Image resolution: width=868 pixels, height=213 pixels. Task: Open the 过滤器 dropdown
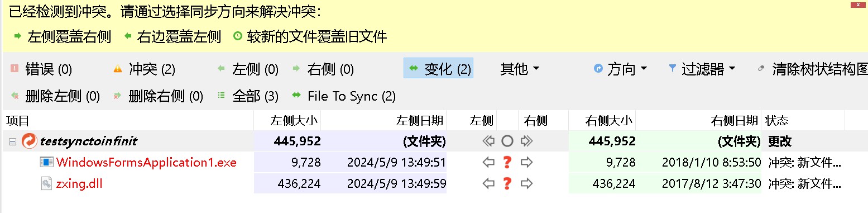(702, 69)
